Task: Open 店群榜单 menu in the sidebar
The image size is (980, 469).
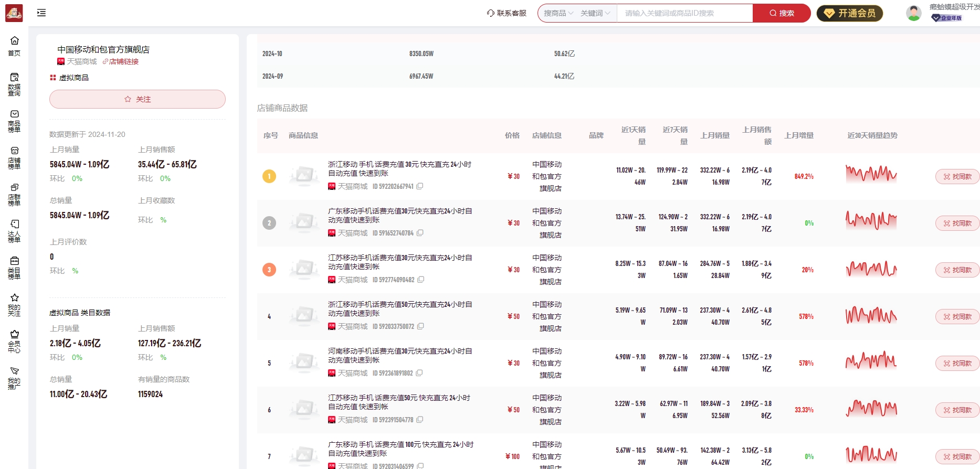Action: click(14, 194)
